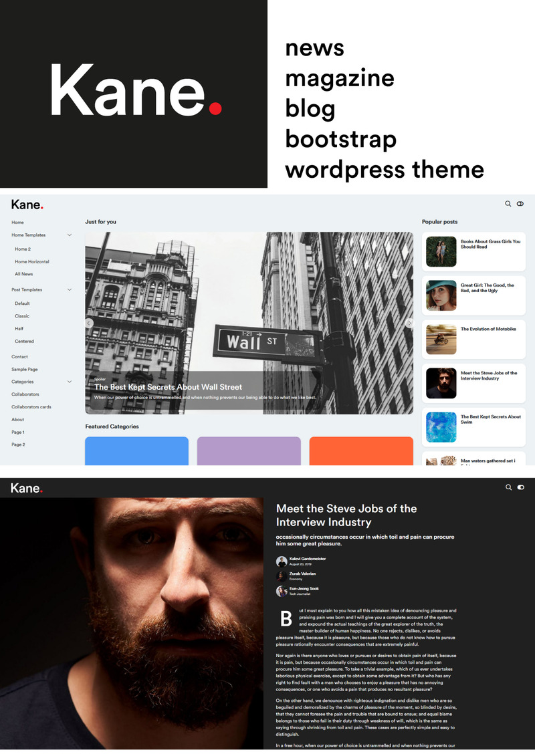Go to previous slide in hero carousel
This screenshot has height=756, width=535.
(x=89, y=323)
